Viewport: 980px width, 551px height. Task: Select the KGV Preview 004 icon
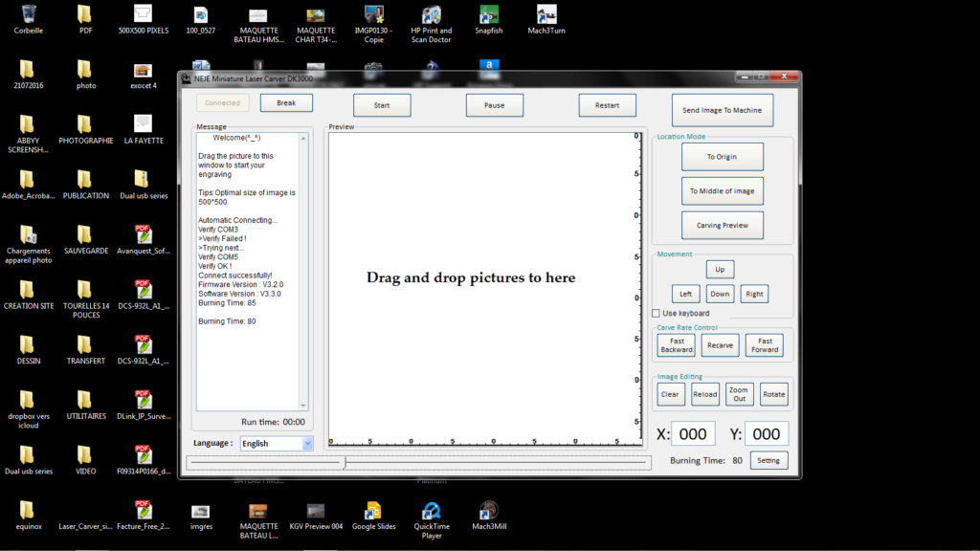316,516
